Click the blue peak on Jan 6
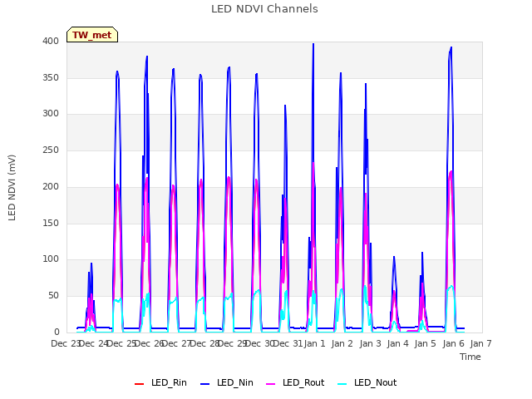The width and height of the screenshot is (532, 399). pos(451,48)
